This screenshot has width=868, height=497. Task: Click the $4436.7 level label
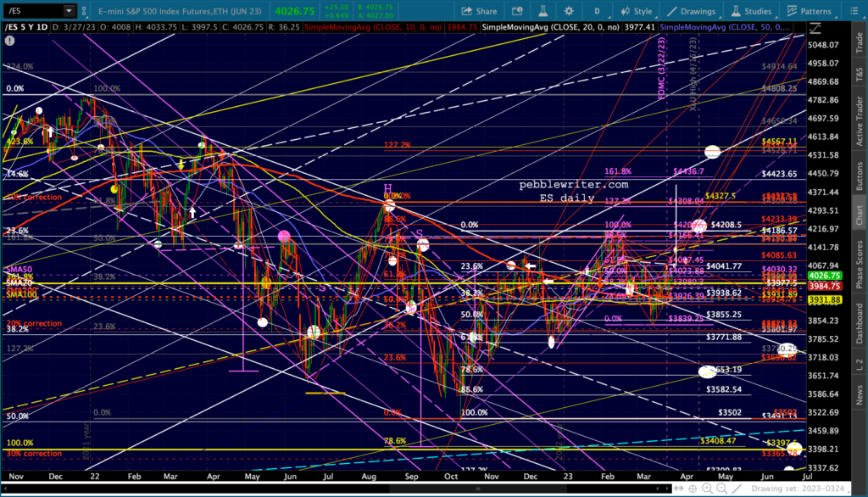point(688,172)
